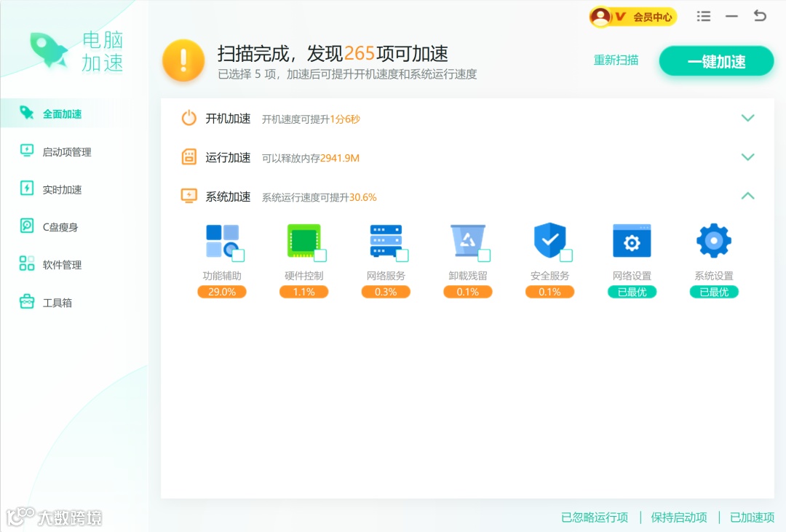Screen dimensions: 786x532
Task: Click the 0.3% badge under 网络服务
Action: click(x=386, y=292)
